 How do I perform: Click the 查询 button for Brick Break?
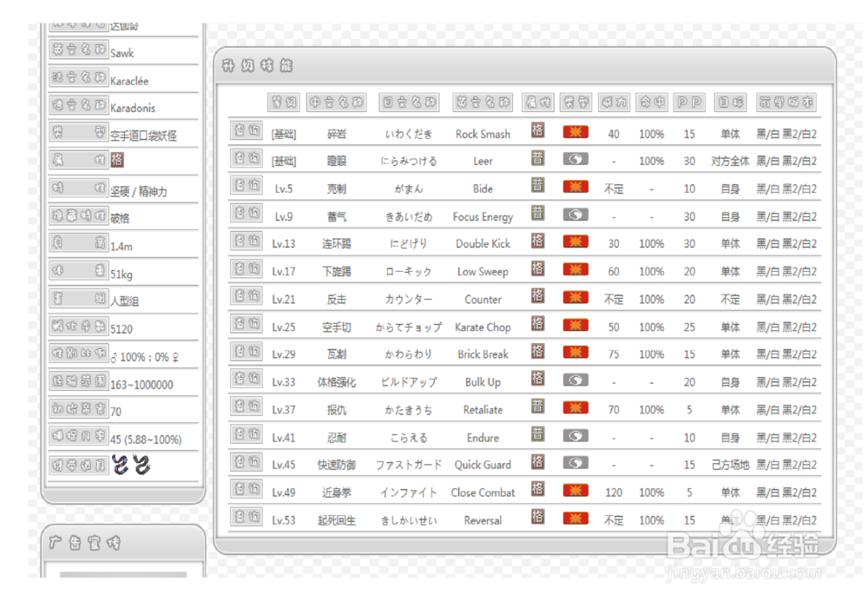[247, 352]
